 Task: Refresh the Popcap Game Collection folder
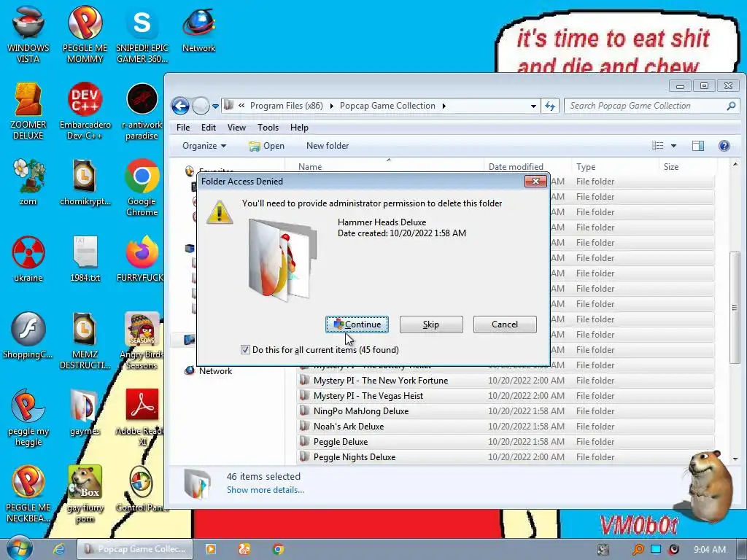coord(550,106)
